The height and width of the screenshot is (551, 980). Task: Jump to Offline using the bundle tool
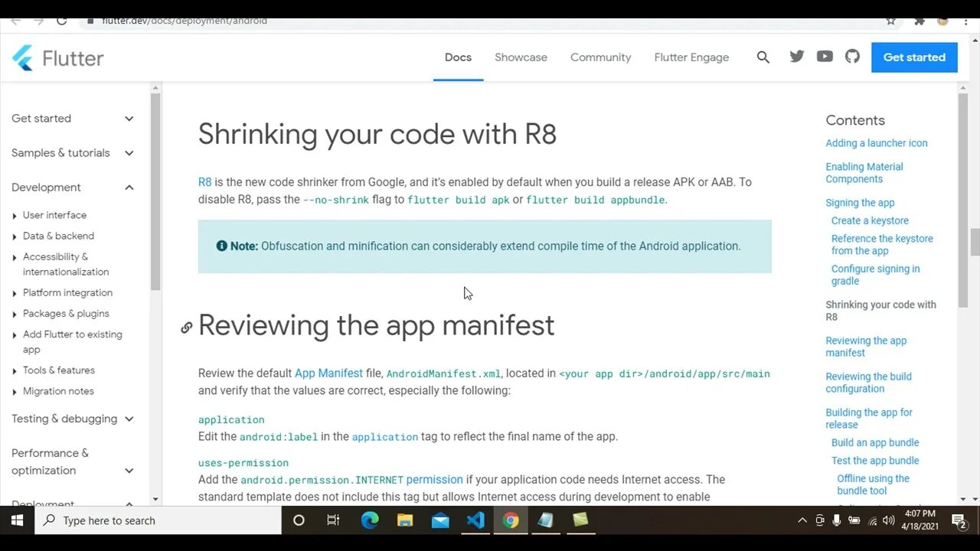point(873,484)
